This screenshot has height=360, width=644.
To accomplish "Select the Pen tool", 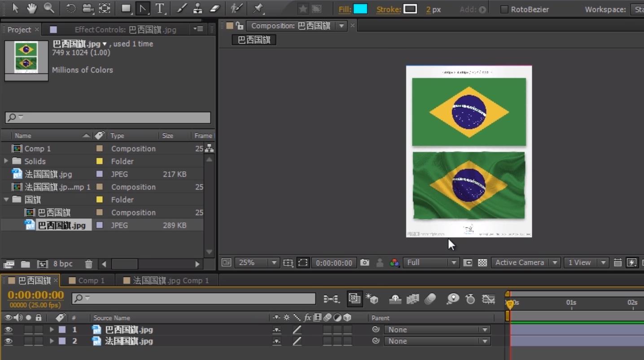I will 143,9.
